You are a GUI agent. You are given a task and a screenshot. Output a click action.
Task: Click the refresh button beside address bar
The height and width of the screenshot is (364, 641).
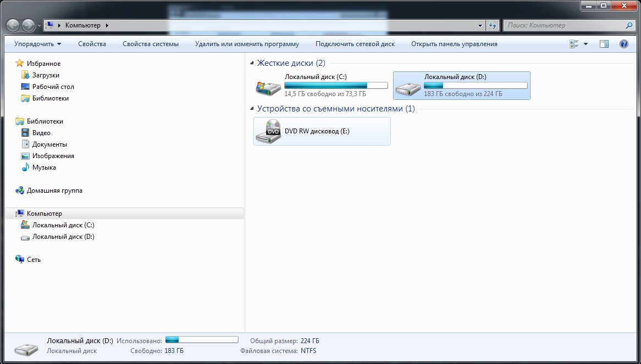493,25
